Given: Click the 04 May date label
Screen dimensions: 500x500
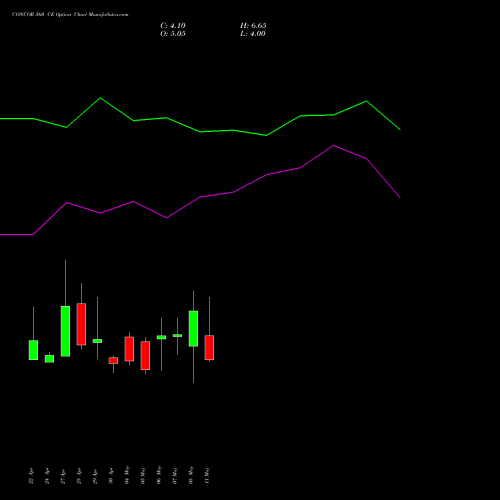Looking at the screenshot, I should [127, 475].
